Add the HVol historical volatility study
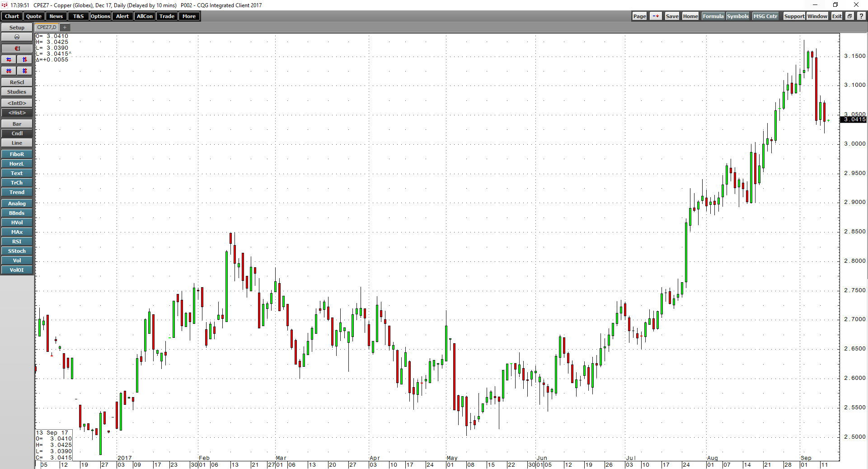Viewport: 868px width, 469px height. [x=17, y=223]
